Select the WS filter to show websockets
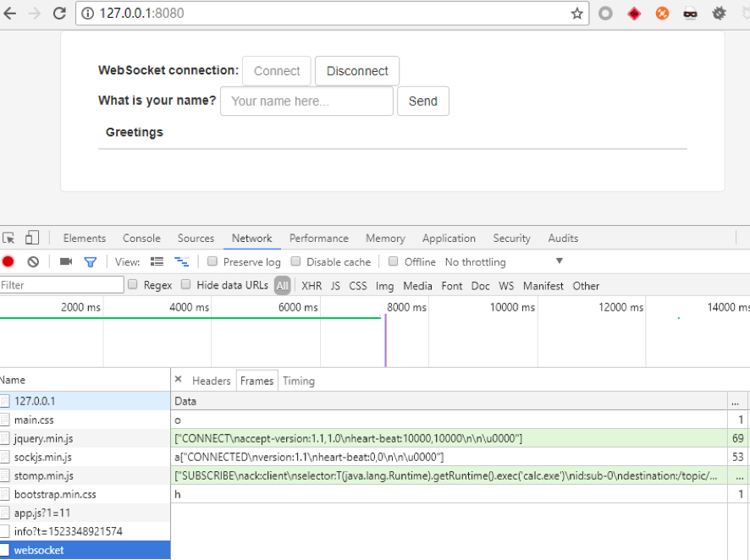 [506, 286]
